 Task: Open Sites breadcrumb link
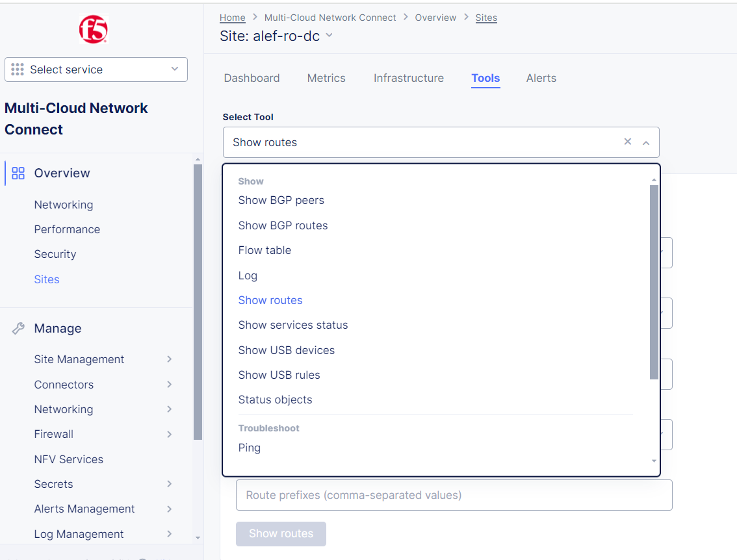(x=486, y=18)
